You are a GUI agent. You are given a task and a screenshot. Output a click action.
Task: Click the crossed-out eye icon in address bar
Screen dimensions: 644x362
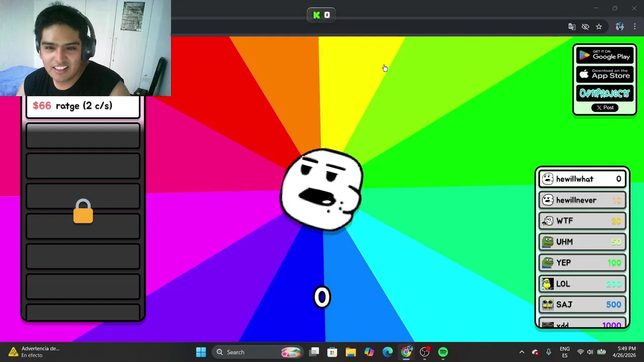[585, 27]
